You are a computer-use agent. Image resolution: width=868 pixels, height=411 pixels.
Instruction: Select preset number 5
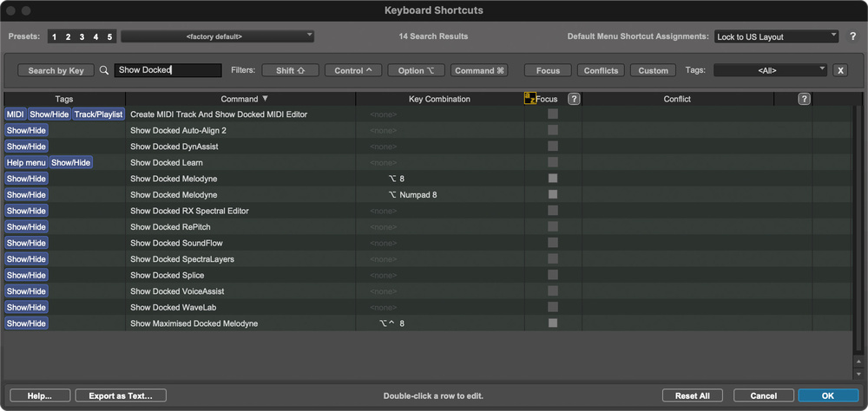(109, 37)
